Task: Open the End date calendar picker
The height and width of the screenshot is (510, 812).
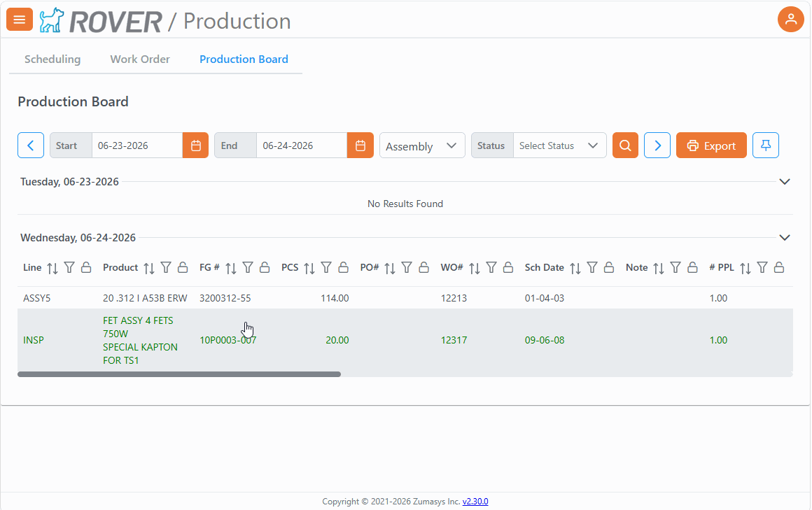Action: click(360, 146)
